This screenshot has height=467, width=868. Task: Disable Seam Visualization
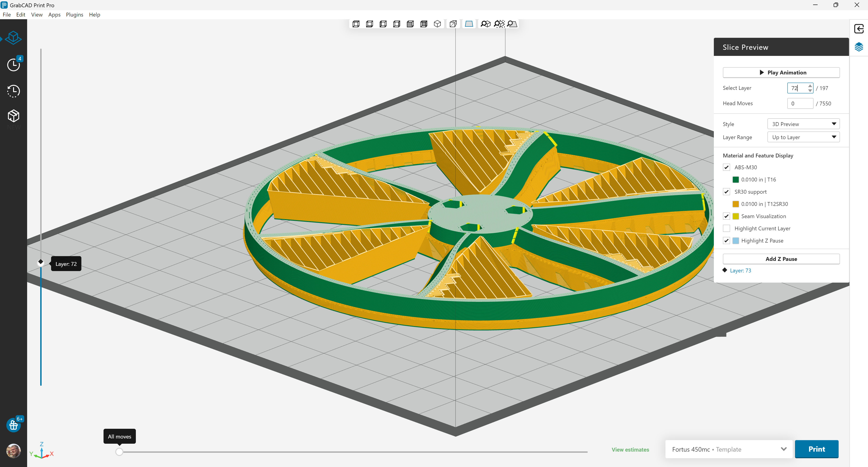point(726,216)
